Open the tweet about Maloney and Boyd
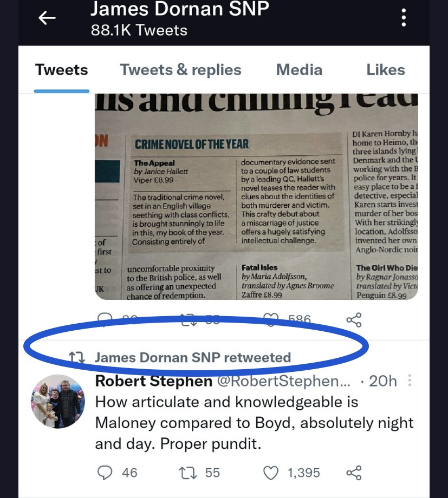The width and height of the screenshot is (448, 498). coord(254,423)
